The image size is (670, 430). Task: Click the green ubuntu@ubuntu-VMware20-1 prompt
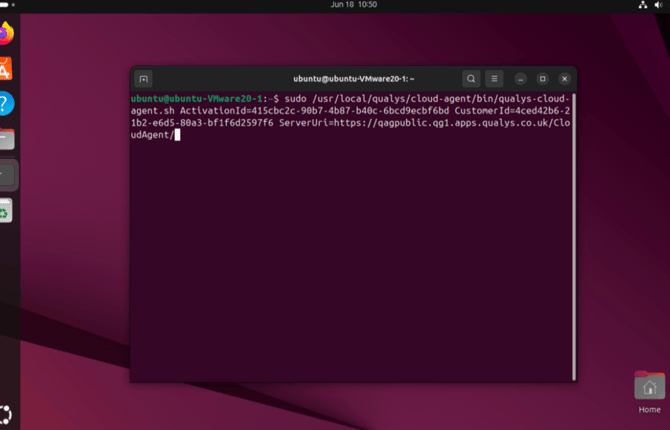pos(197,99)
